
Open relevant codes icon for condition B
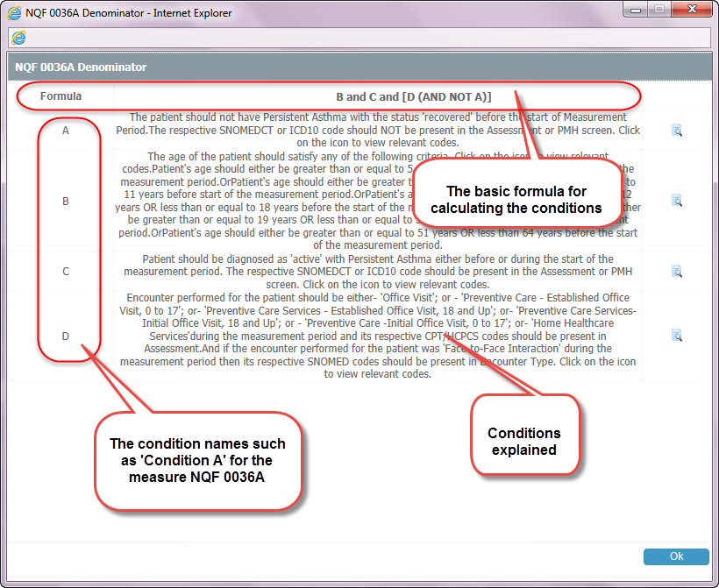(x=677, y=201)
